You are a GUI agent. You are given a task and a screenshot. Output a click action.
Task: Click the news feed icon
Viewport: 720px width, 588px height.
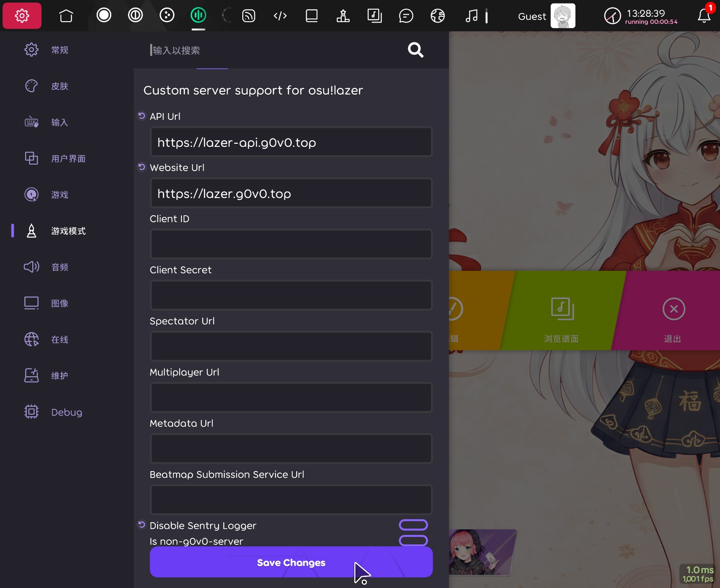[x=249, y=16]
